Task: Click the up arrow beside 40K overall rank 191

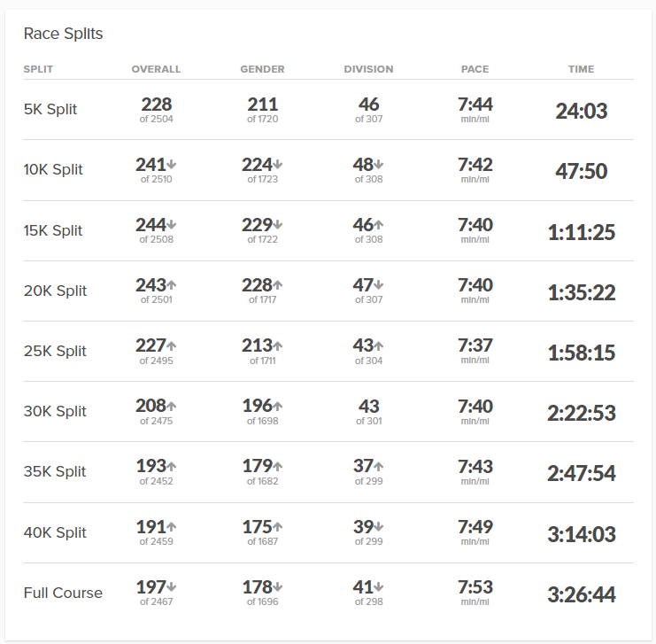Action: (x=172, y=526)
